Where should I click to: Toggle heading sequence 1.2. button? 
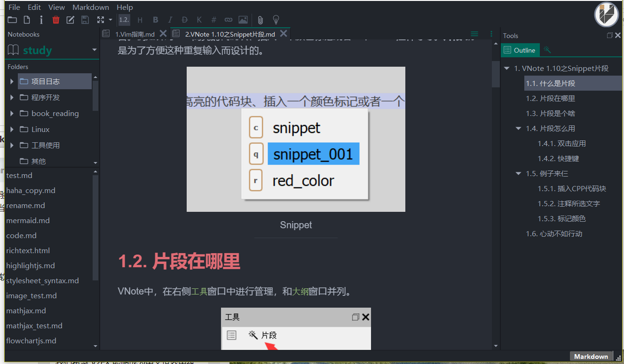click(x=124, y=20)
